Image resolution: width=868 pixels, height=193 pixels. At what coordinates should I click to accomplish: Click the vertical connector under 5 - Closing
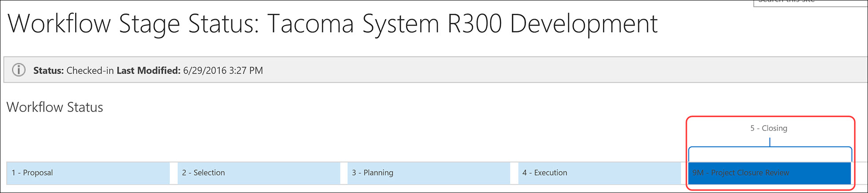click(x=770, y=142)
